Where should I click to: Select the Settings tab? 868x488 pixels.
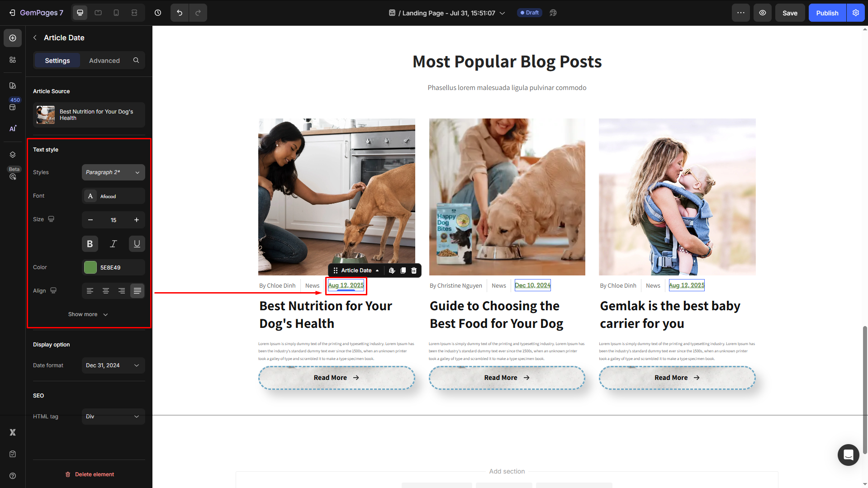tap(57, 61)
